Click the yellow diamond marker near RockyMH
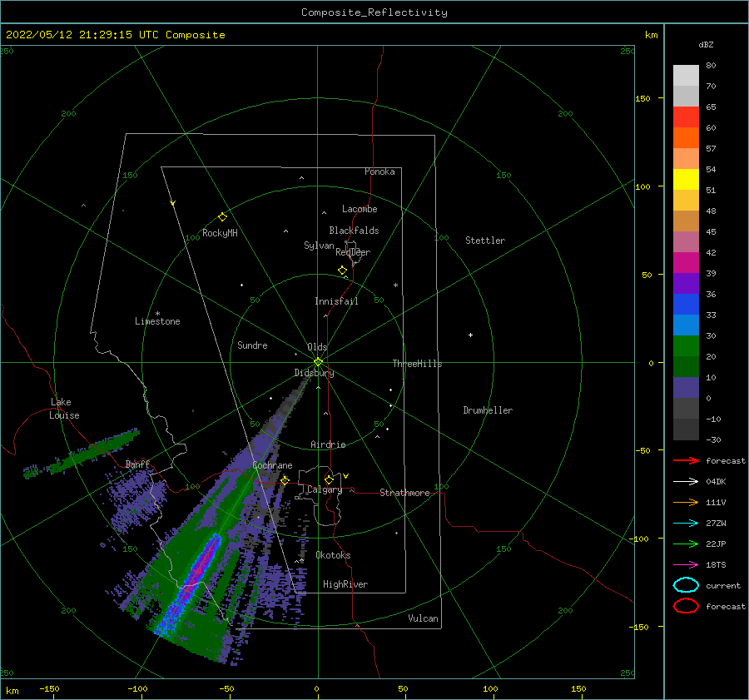The height and width of the screenshot is (700, 749). (x=222, y=217)
